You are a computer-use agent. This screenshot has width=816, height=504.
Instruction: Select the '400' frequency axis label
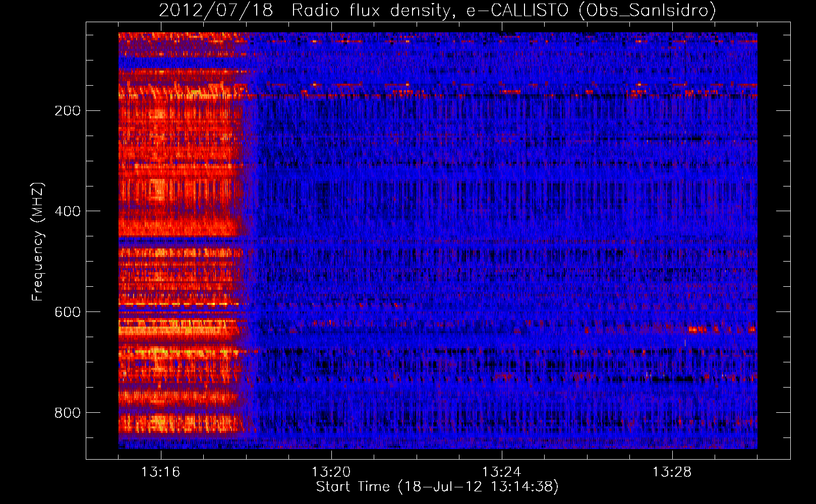click(x=68, y=211)
